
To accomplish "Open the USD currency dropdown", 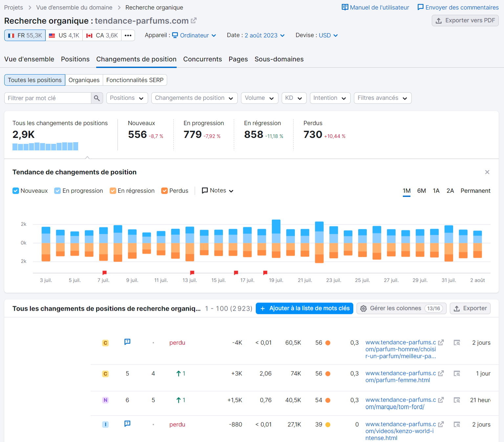I will click(328, 35).
